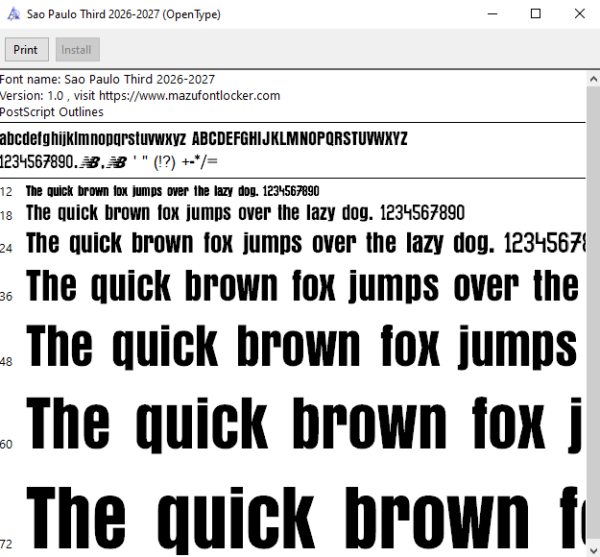Click the lowercase alphabet sample 'abcdefghijklmnopqrstuvwxyz'
600x557 pixels.
point(93,139)
